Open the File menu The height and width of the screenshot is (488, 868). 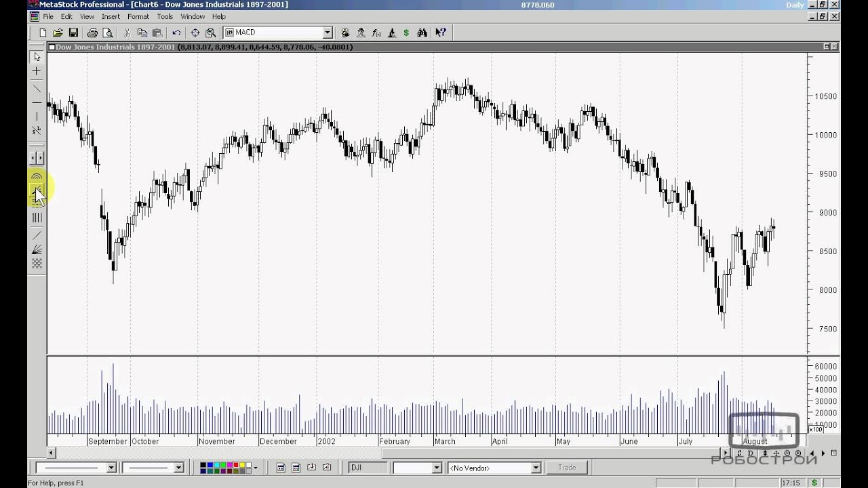click(48, 16)
